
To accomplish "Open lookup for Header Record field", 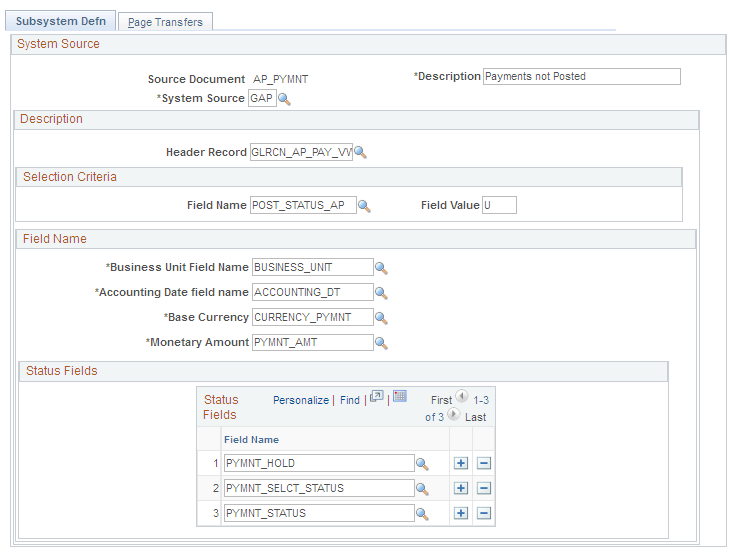I will [361, 152].
